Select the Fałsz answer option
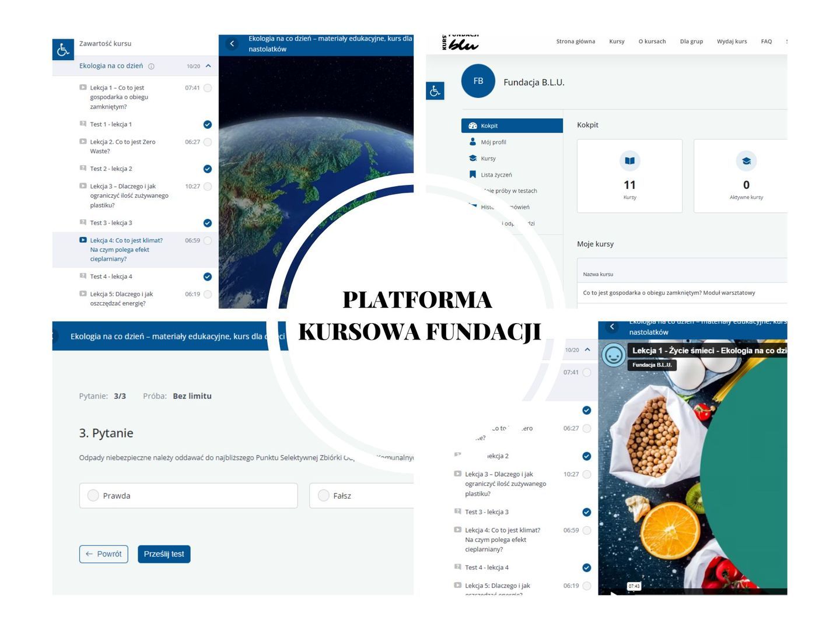 (x=361, y=495)
